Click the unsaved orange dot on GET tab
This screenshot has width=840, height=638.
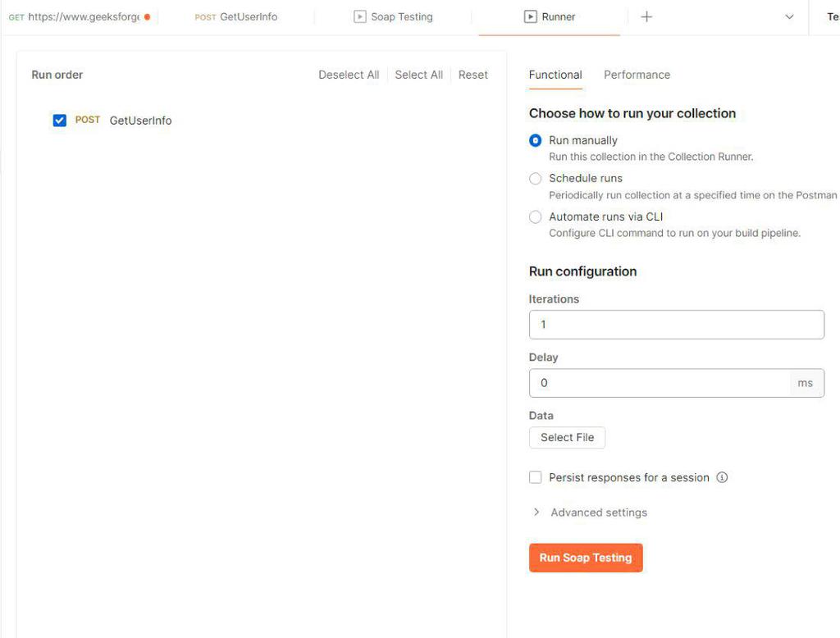pyautogui.click(x=147, y=16)
